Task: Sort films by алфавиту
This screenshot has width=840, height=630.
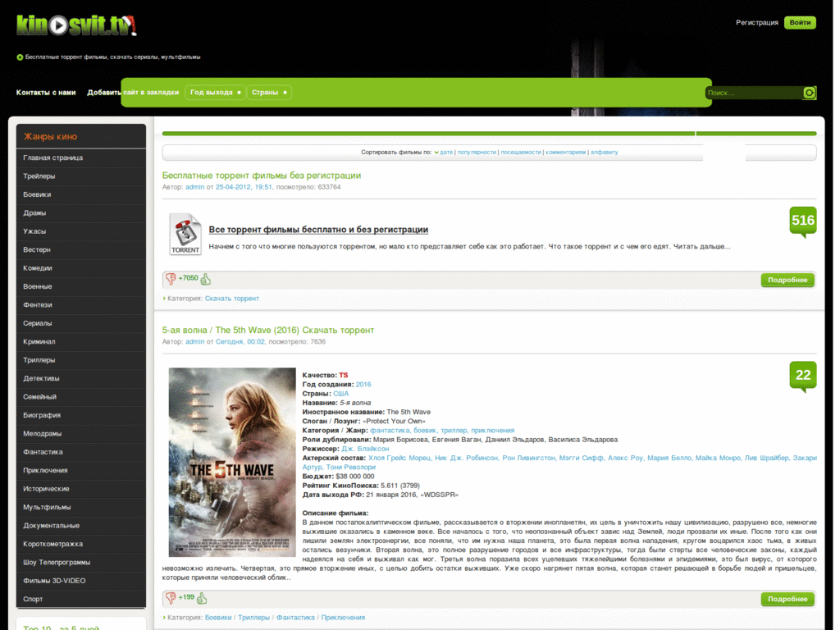Action: [x=604, y=152]
